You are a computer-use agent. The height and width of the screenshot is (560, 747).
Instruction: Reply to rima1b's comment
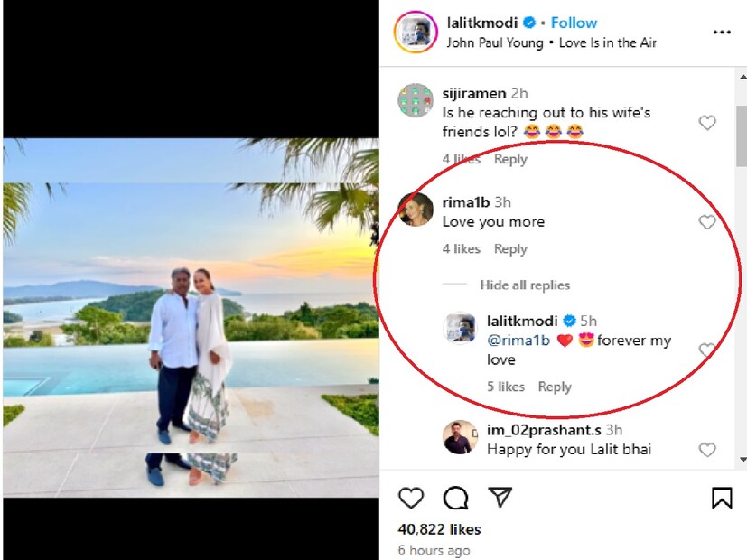510,249
